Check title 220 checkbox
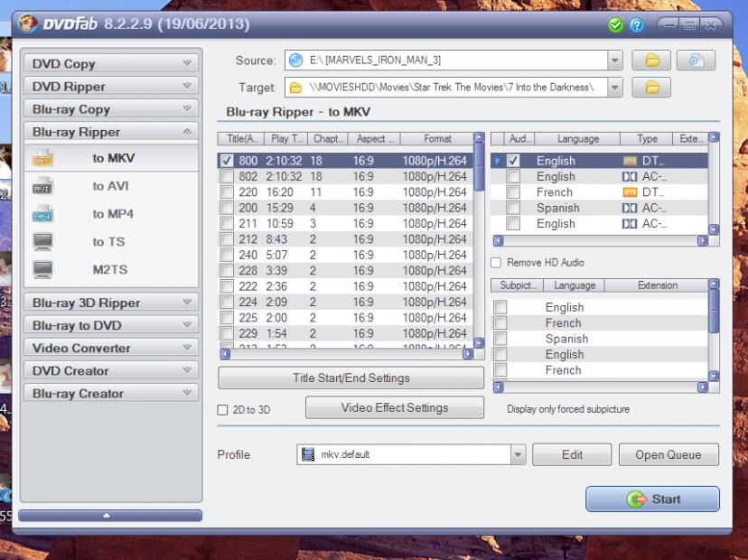This screenshot has width=748, height=560. pos(227,192)
